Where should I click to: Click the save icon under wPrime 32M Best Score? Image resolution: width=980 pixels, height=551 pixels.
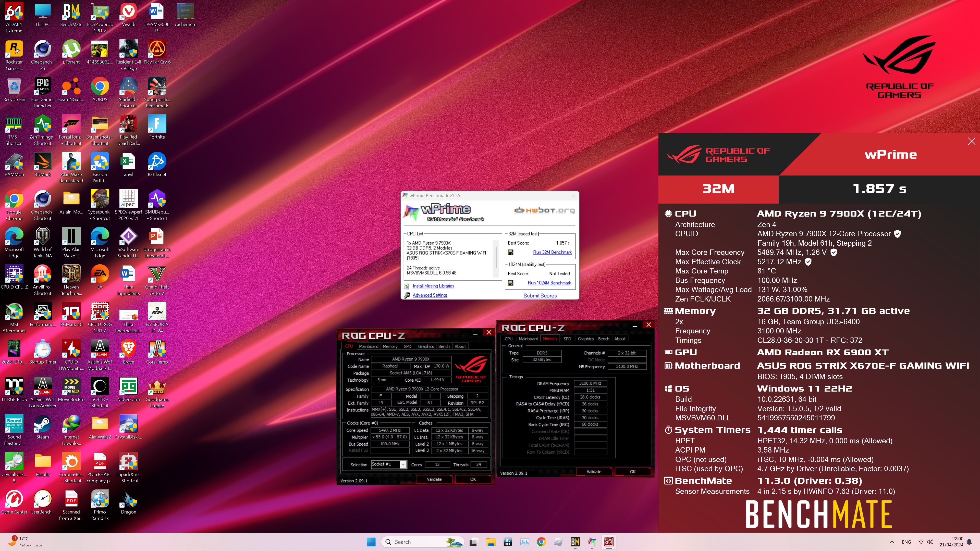tap(510, 252)
